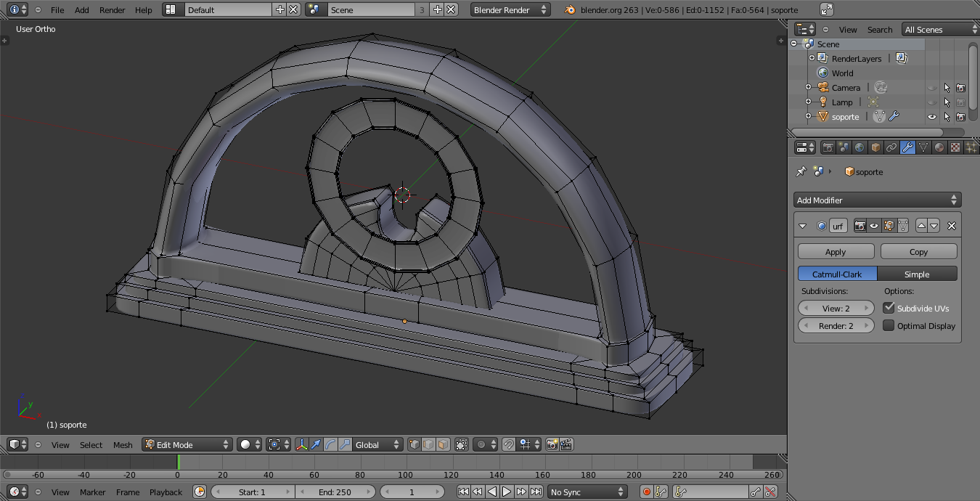Expand the Camera item in outliner
This screenshot has height=501, width=980.
(808, 87)
